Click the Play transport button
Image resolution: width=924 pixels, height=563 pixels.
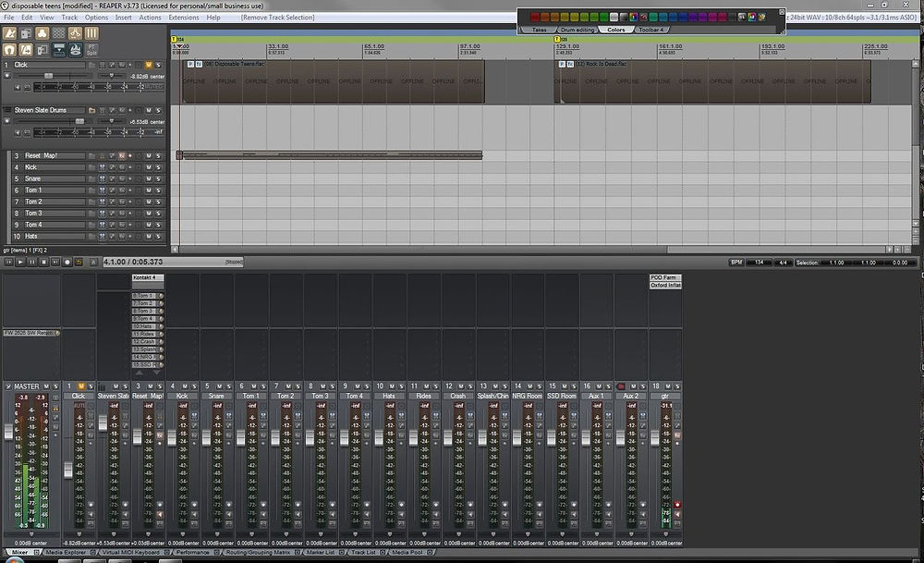click(20, 262)
